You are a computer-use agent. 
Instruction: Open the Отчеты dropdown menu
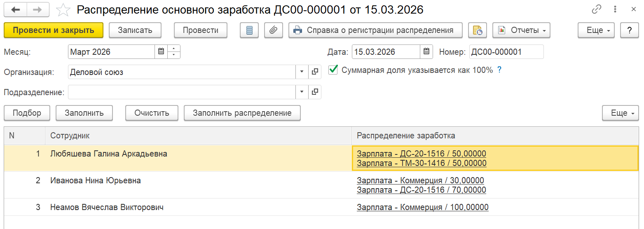click(x=522, y=30)
